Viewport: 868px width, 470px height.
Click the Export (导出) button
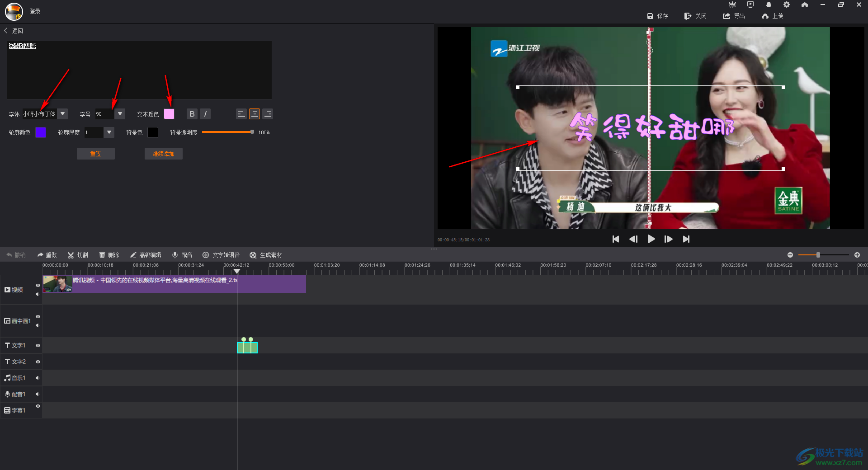(x=734, y=16)
